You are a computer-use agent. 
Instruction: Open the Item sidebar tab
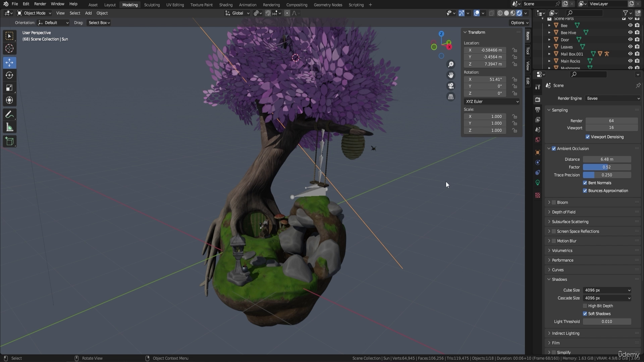pyautogui.click(x=528, y=36)
